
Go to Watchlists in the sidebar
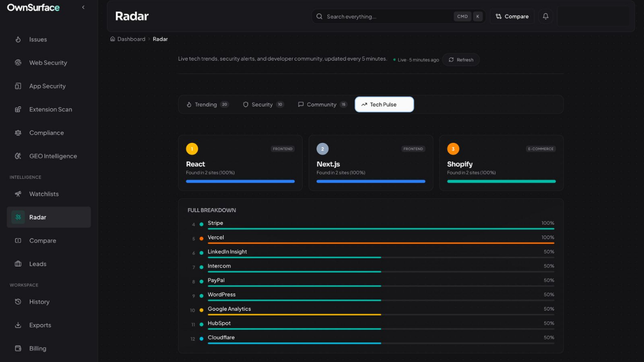pyautogui.click(x=49, y=194)
